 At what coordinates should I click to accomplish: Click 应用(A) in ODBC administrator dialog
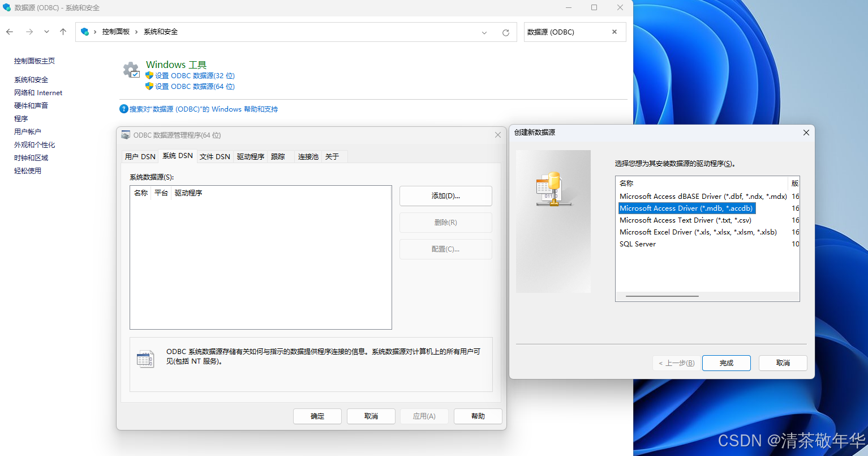(x=424, y=416)
